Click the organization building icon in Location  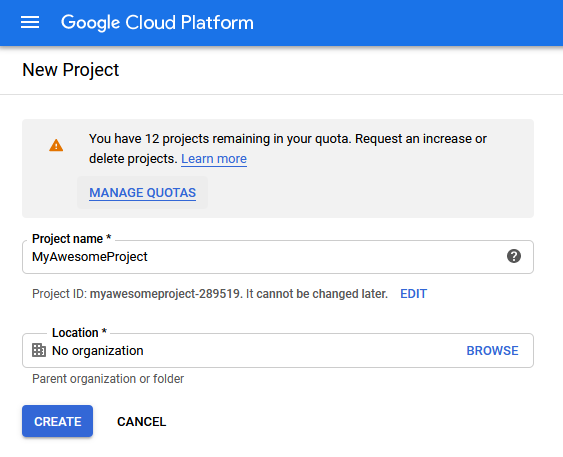[39, 350]
